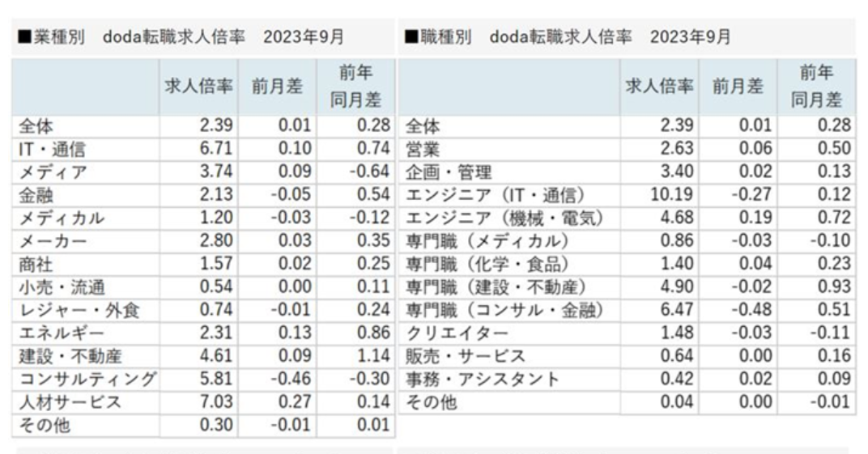868x454 pixels.
Task: Click the '専門職（建設・不動産）' row label
Action: click(496, 287)
